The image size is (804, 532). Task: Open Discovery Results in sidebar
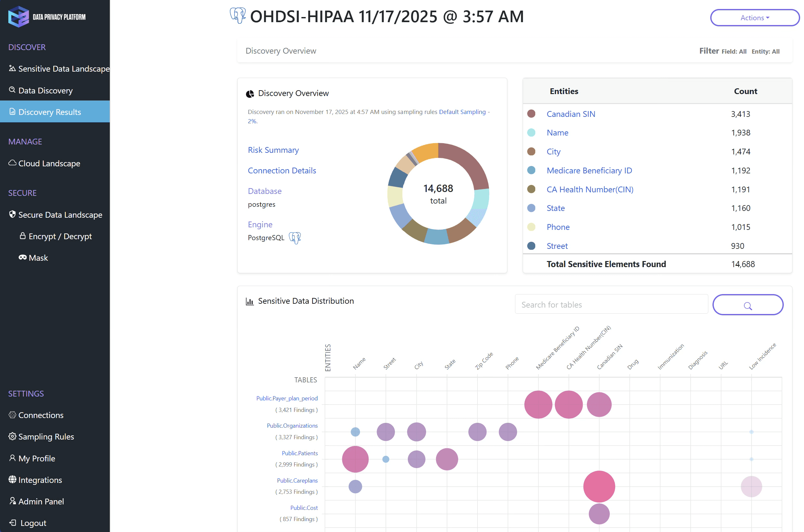click(x=49, y=112)
